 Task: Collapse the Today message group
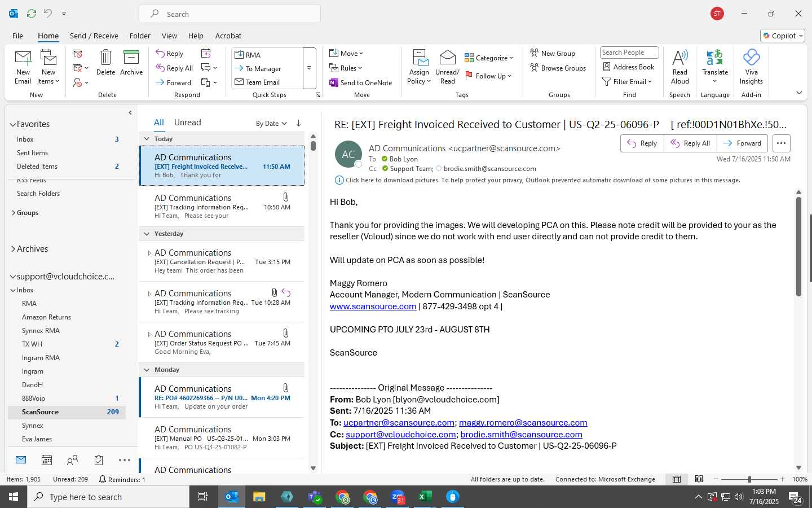(x=147, y=139)
